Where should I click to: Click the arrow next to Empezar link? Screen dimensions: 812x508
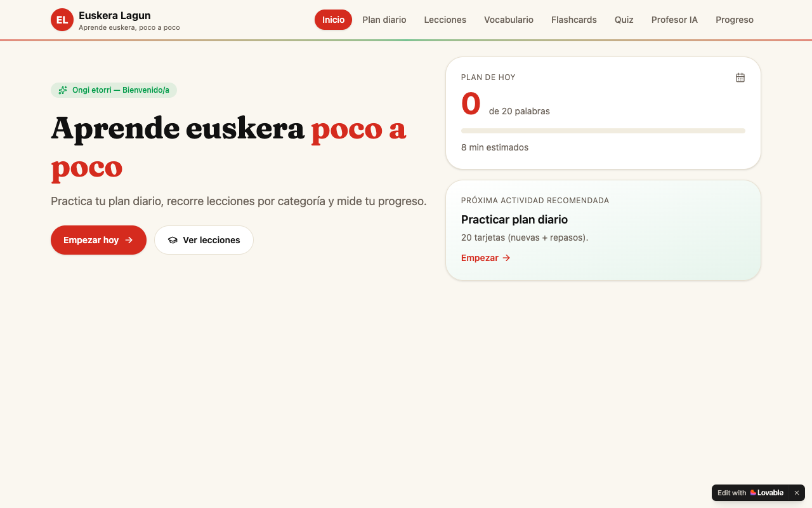click(506, 258)
